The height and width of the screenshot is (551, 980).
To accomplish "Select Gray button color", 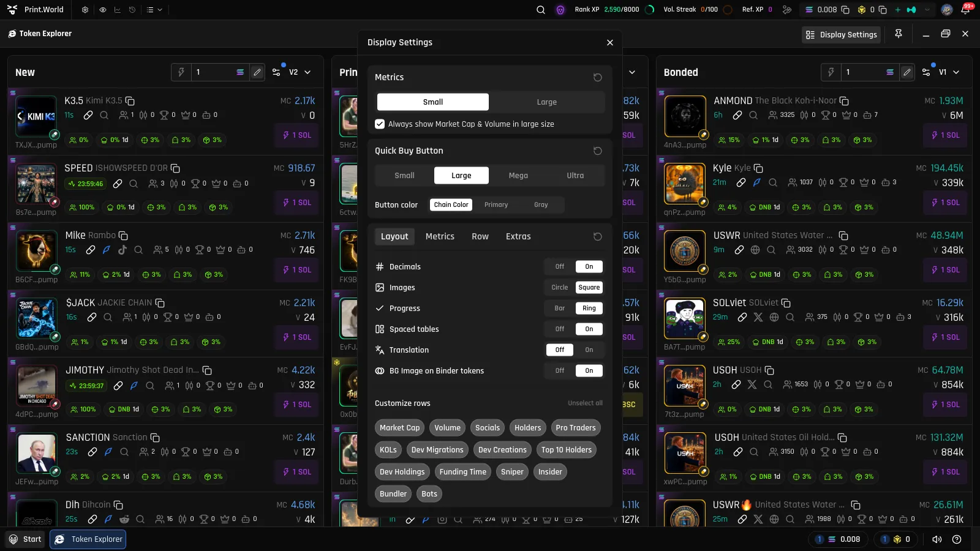I will tap(541, 204).
